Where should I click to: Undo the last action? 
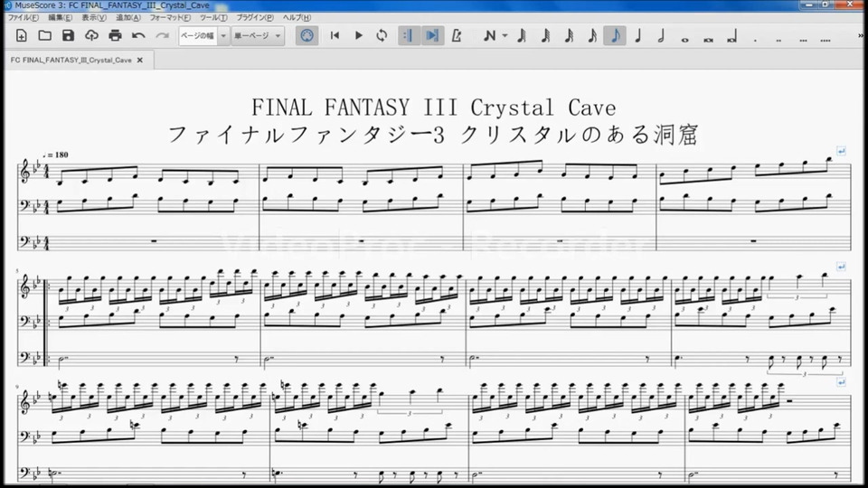point(138,36)
